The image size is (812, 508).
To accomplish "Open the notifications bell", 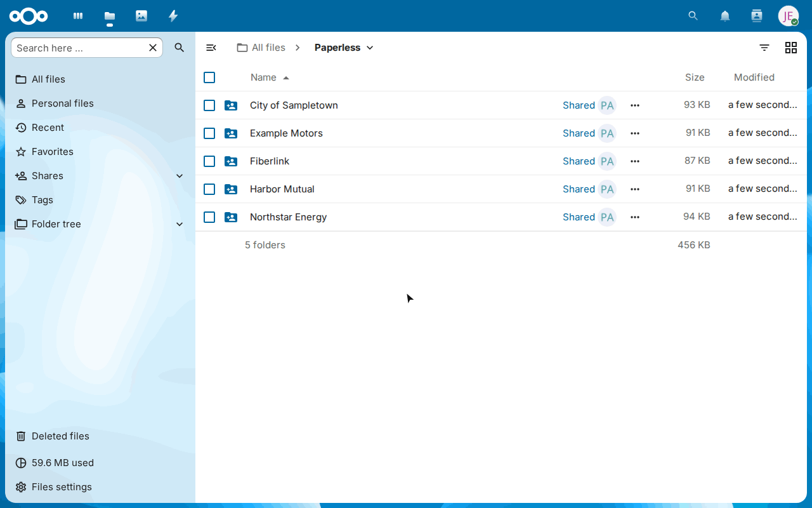I will 725,16.
